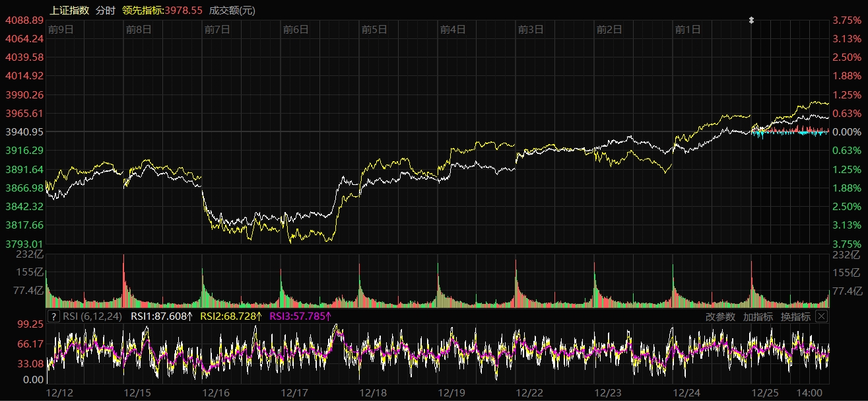Click the 前9日 day header
Screen dimensions: 868x401
[61, 29]
